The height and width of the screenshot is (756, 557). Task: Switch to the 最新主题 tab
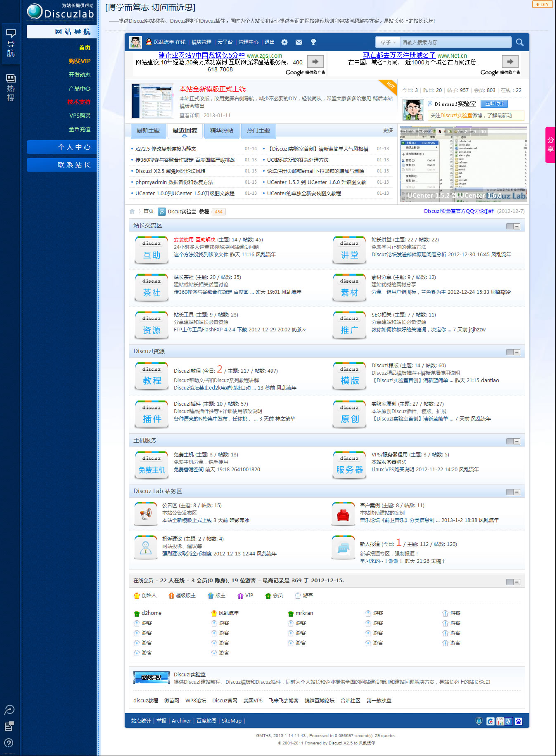[148, 131]
